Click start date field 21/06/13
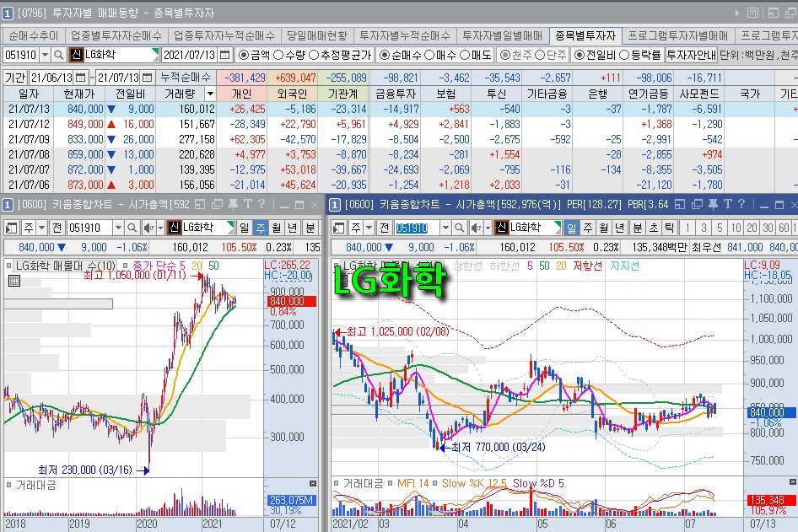798x532 pixels. 51,78
